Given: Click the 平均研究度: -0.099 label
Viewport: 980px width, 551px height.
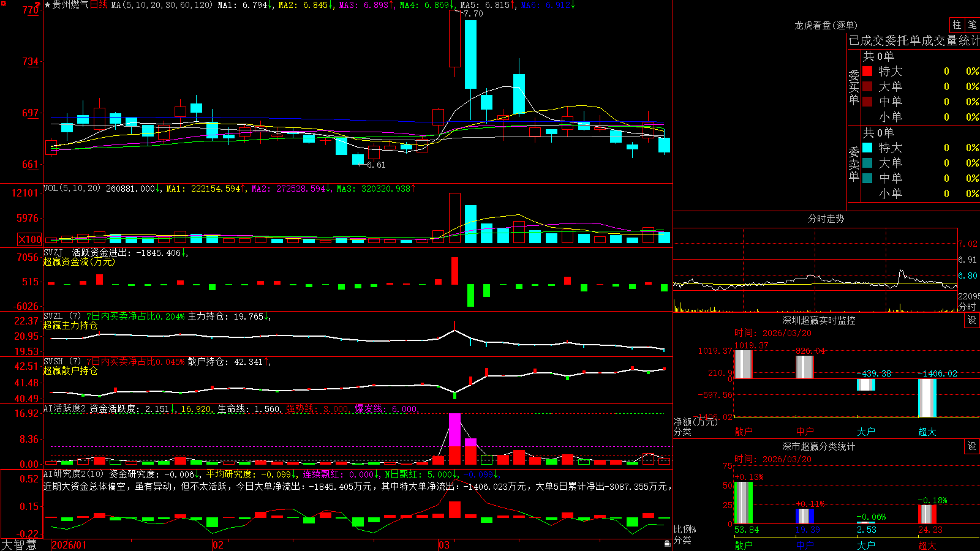Looking at the screenshot, I should coord(249,474).
